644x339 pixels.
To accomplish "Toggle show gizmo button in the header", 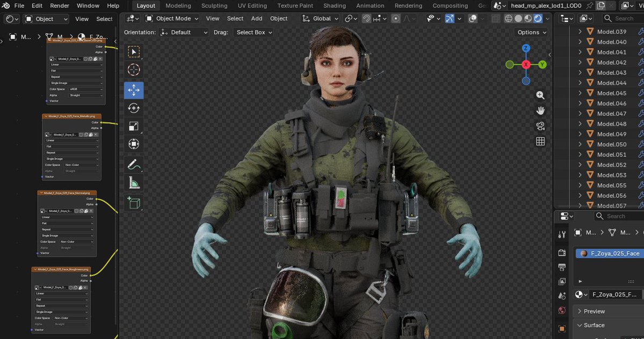I will [x=450, y=18].
